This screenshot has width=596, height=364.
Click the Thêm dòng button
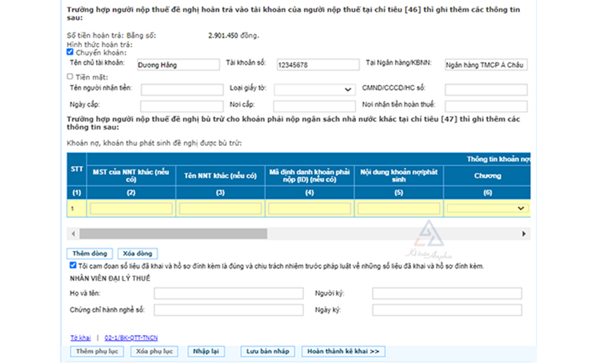[x=89, y=254]
